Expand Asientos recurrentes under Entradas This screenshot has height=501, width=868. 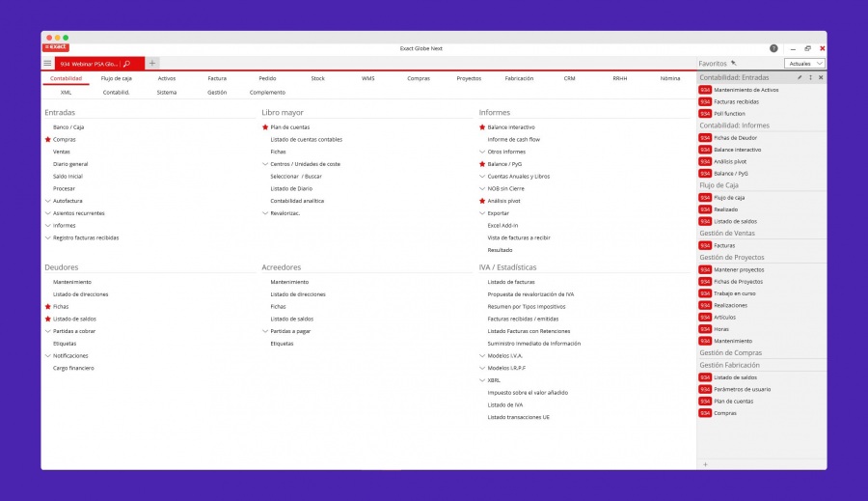[x=47, y=213]
